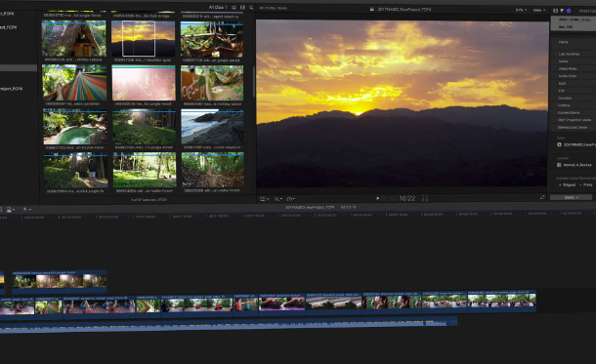Open the blue Info inspector icon
The height and width of the screenshot is (364, 596).
point(569,11)
